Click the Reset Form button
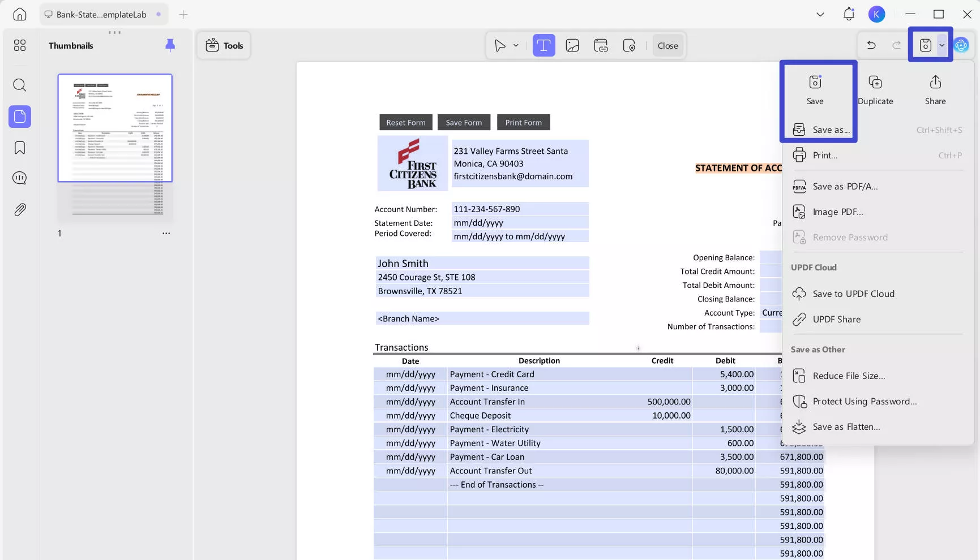The image size is (980, 560). click(405, 122)
